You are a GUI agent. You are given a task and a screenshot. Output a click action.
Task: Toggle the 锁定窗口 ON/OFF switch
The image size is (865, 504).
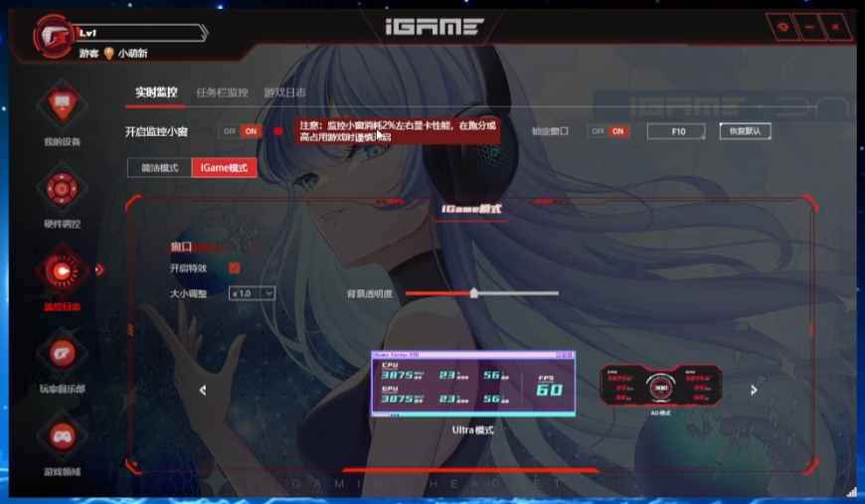tap(607, 131)
